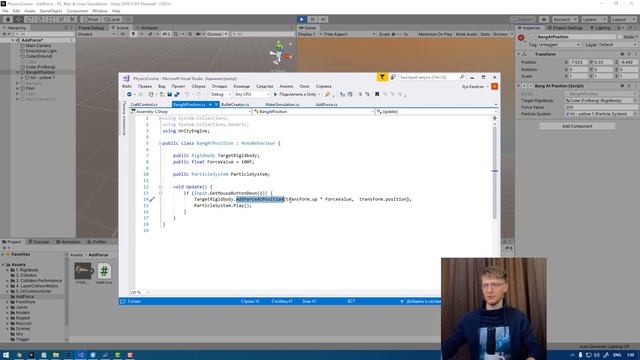
Task: Collapse the AddForce scene in Hierarchy
Action: pos(13,40)
